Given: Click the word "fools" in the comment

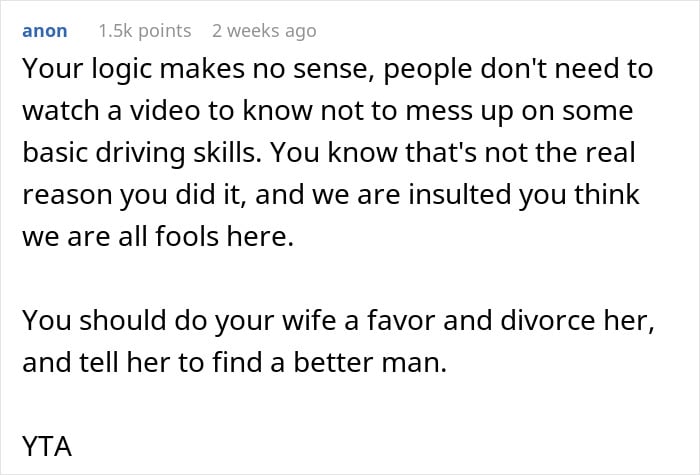Looking at the screenshot, I should [x=187, y=236].
